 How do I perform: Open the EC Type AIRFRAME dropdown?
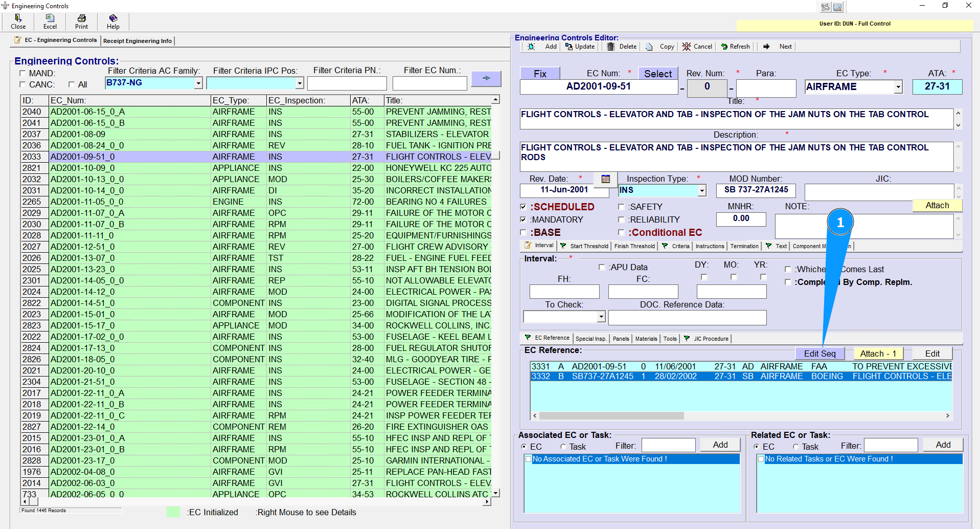(x=898, y=87)
